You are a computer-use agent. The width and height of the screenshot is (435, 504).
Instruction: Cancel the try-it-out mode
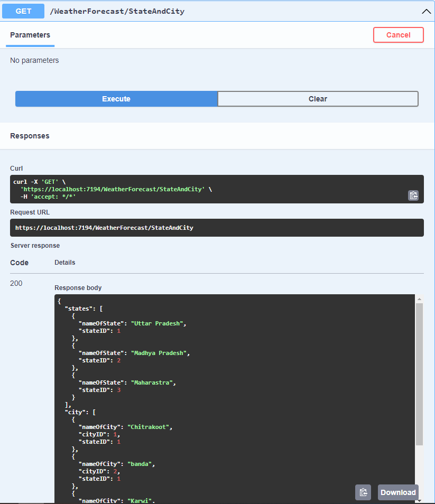tap(399, 35)
